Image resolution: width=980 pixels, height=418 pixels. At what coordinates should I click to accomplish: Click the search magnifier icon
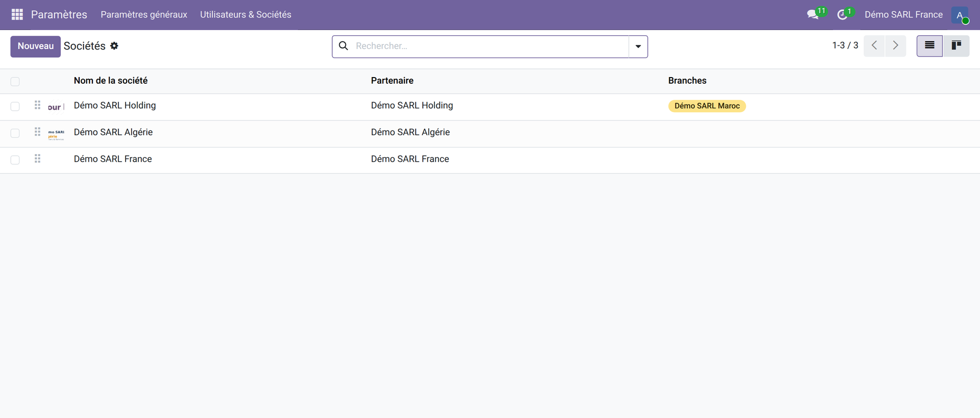click(344, 46)
